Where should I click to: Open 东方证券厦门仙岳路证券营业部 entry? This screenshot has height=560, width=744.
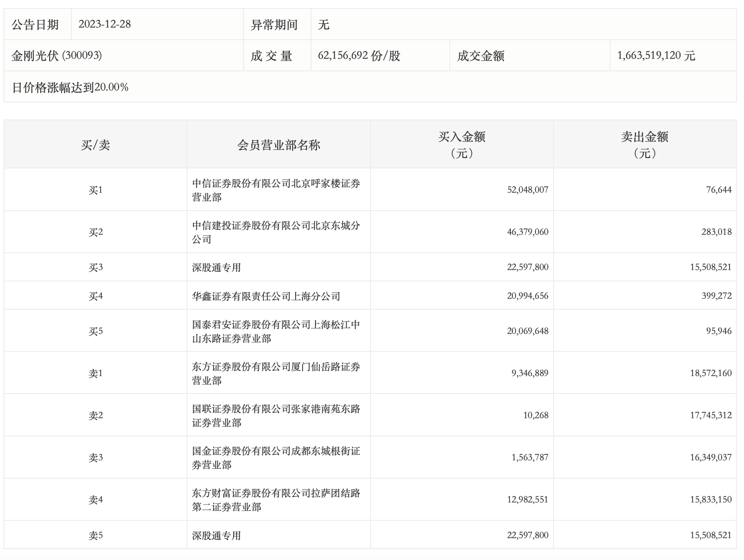tap(276, 373)
